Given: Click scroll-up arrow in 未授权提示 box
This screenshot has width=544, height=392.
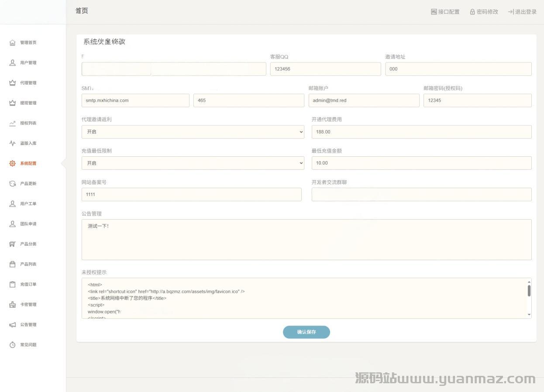Looking at the screenshot, I should (x=529, y=282).
